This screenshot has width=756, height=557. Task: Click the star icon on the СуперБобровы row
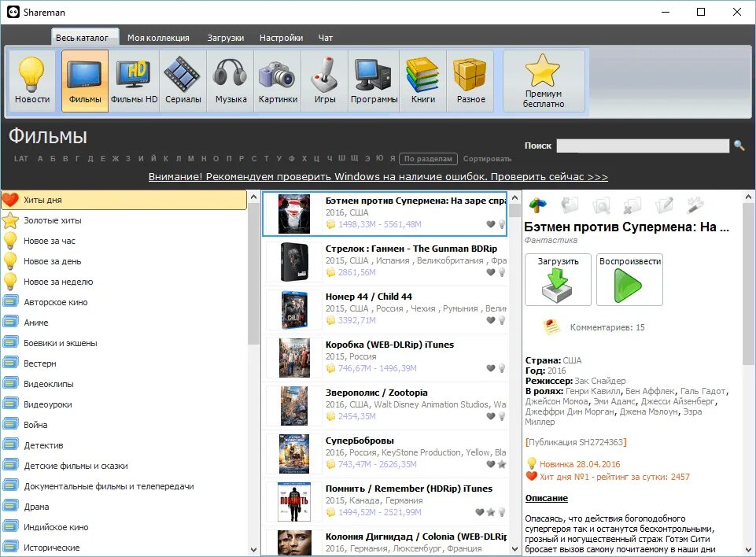pos(502,464)
